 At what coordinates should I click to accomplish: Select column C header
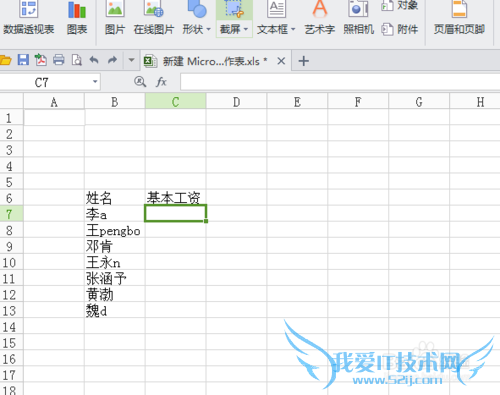pyautogui.click(x=176, y=101)
